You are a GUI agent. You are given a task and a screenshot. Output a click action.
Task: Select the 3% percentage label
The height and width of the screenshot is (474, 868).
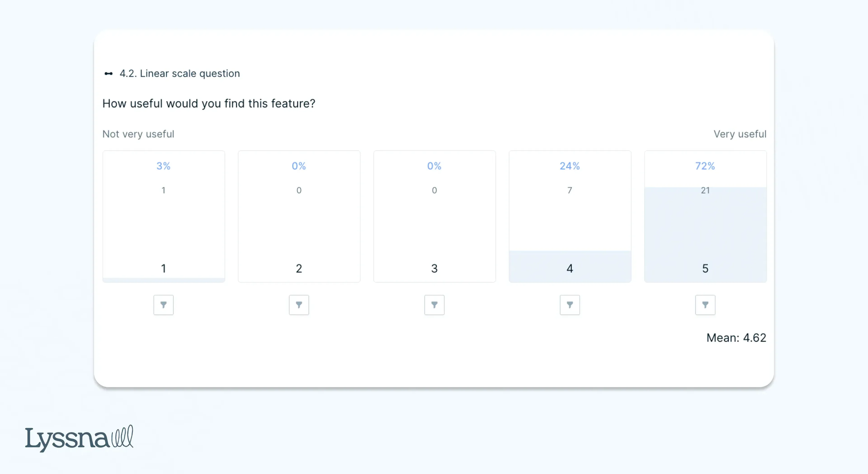point(163,166)
